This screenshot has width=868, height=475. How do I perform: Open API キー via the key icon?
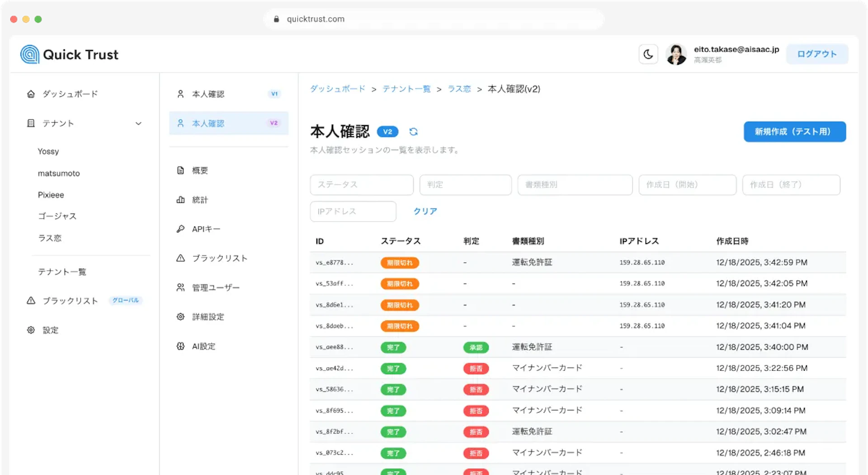click(180, 229)
